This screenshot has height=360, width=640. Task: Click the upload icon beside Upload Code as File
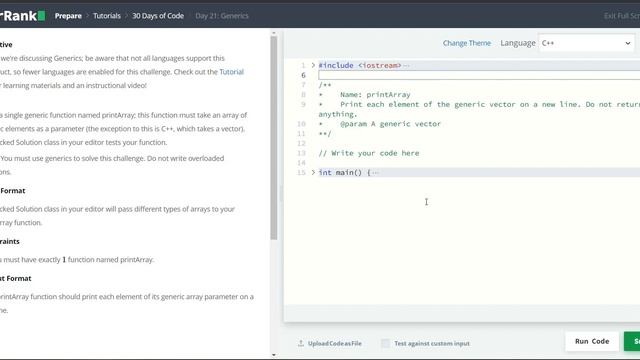coord(301,343)
